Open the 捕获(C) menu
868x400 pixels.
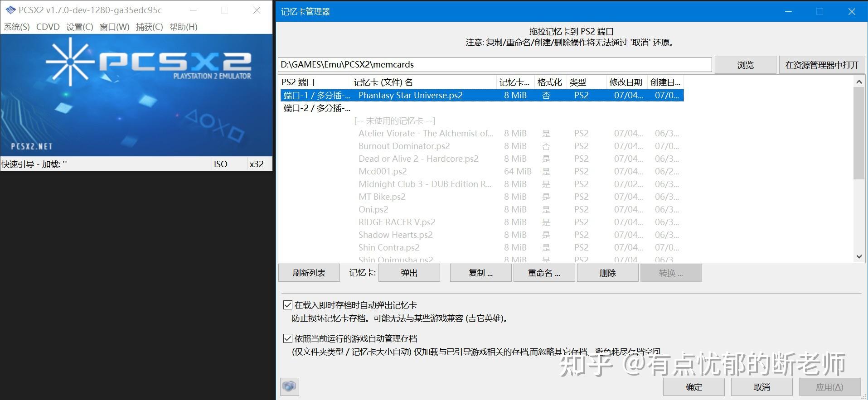[150, 27]
